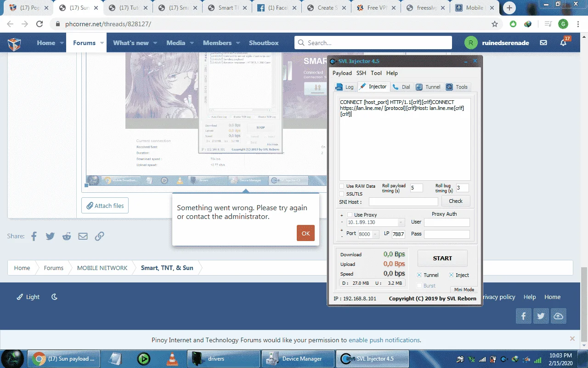Click the Roll bug timing field
This screenshot has height=368, width=588.
coord(462,188)
